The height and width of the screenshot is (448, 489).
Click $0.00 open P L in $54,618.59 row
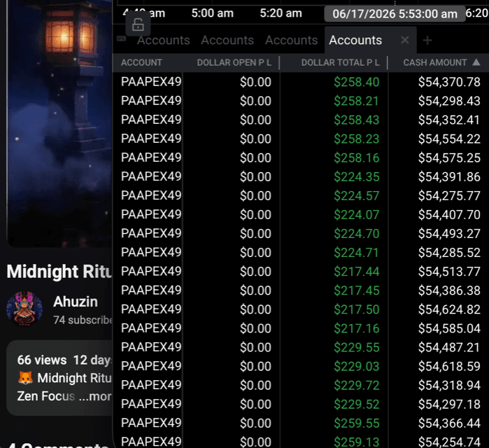pyautogui.click(x=255, y=366)
